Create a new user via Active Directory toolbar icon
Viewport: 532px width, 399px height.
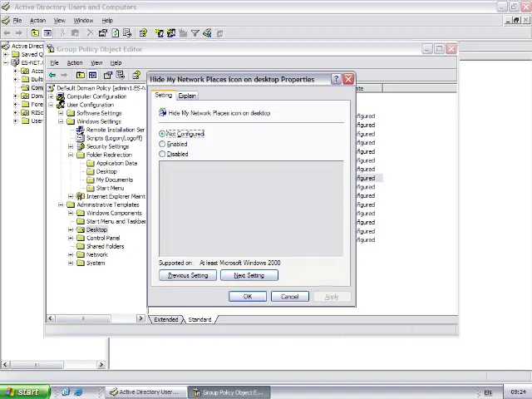coord(159,33)
